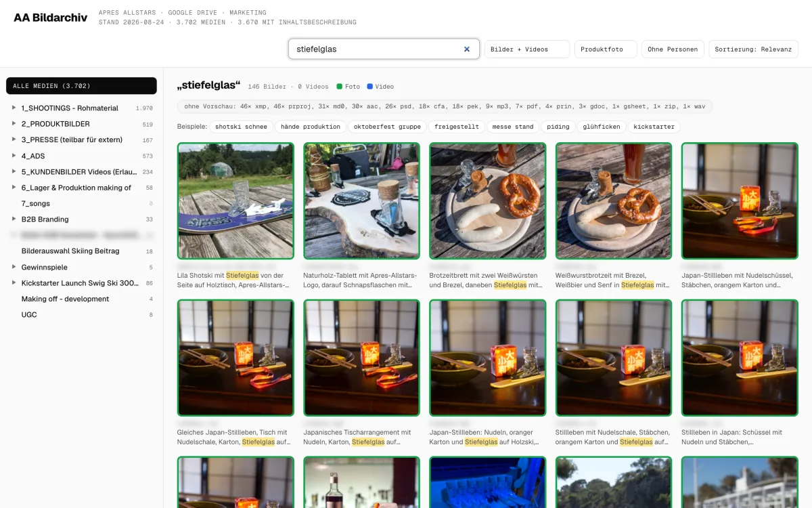Open the B2B Branding folder
Image resolution: width=812 pixels, height=508 pixels.
tap(45, 219)
